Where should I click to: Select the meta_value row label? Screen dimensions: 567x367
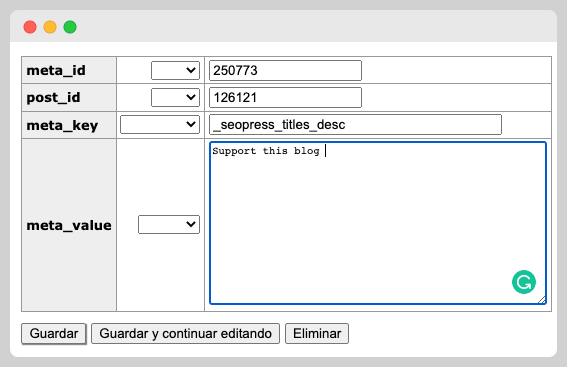pos(69,225)
